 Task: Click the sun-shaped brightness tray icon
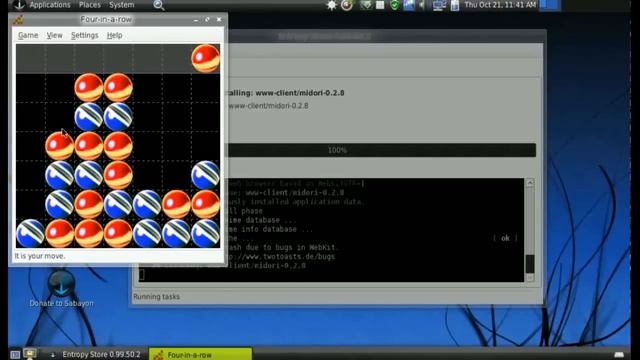point(331,5)
